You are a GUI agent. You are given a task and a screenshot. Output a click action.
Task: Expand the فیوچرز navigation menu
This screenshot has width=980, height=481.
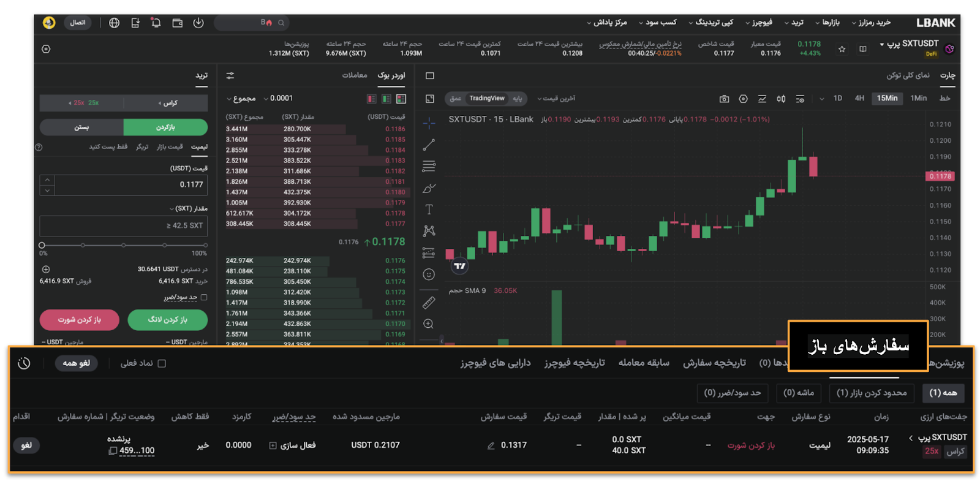tap(759, 23)
